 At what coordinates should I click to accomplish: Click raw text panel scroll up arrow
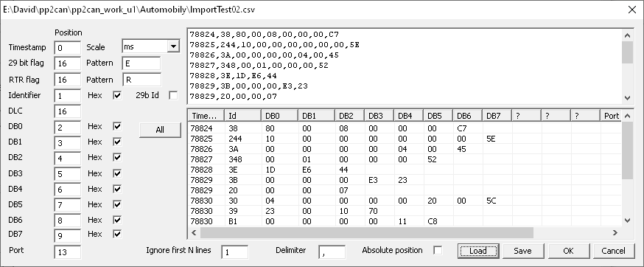point(627,35)
